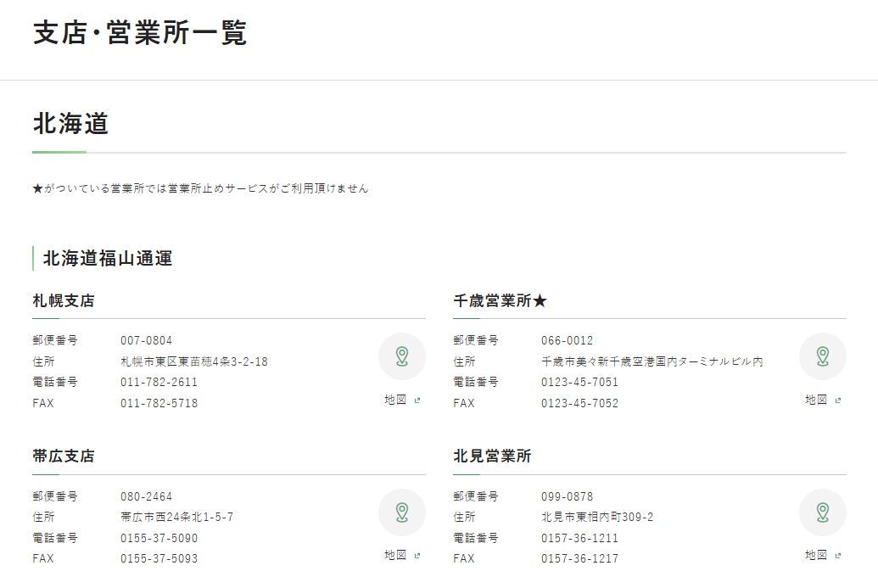Open the map pin icon for 帯広支店
This screenshot has width=878, height=588.
[x=402, y=512]
